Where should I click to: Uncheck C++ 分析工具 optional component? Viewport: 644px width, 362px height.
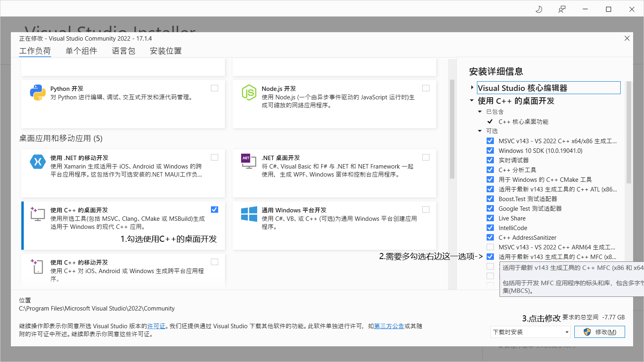click(490, 170)
